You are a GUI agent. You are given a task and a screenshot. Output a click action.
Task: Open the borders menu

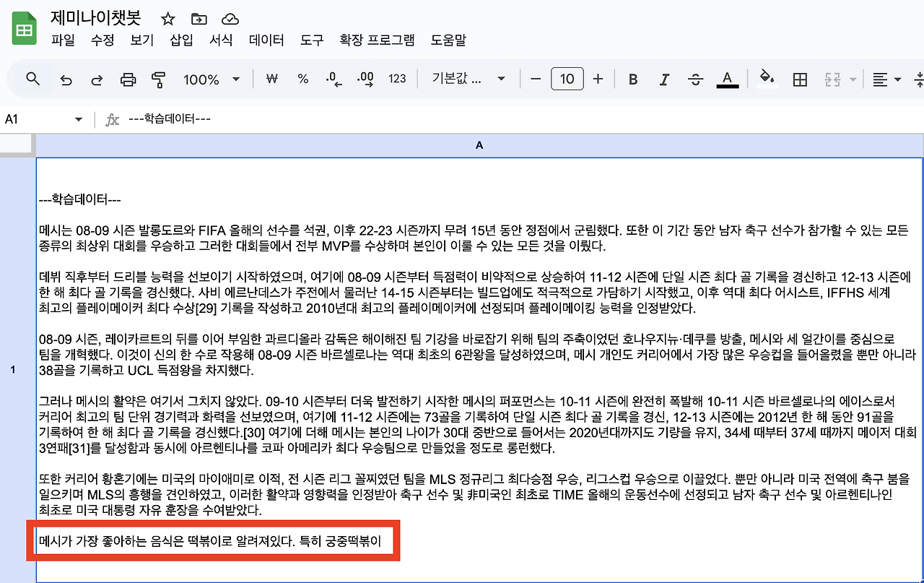click(x=799, y=79)
